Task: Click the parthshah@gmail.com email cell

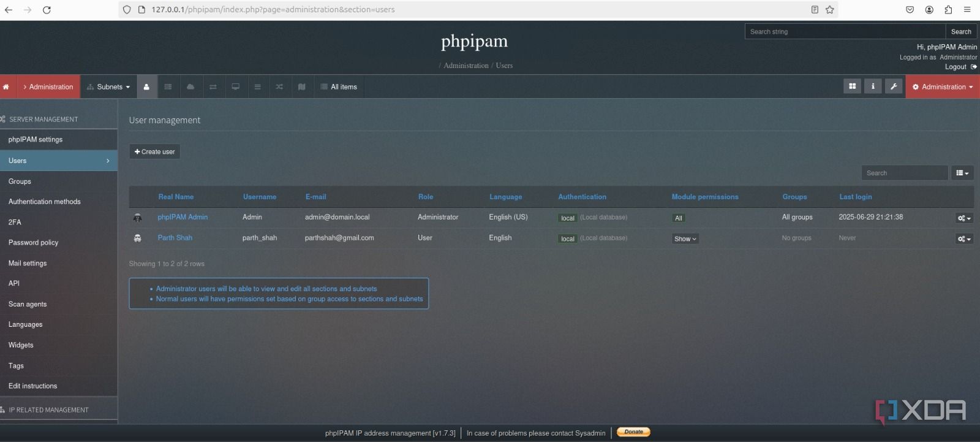Action: pyautogui.click(x=339, y=238)
